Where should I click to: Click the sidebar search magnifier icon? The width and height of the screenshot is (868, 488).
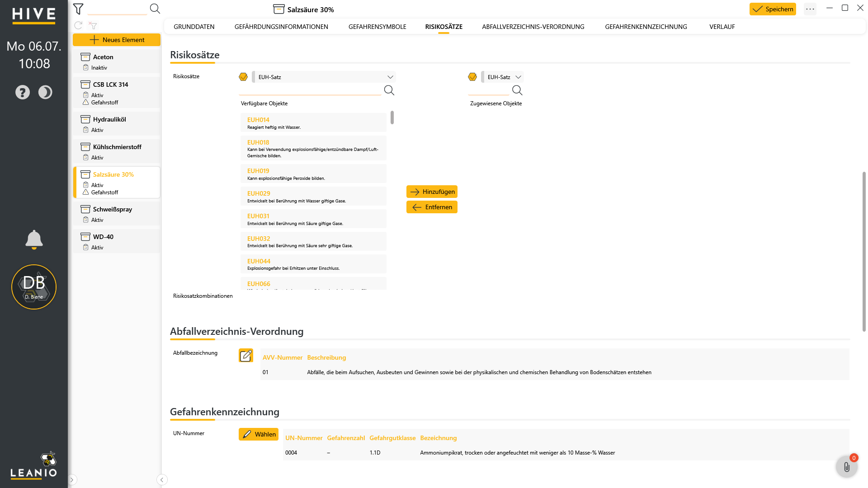155,9
